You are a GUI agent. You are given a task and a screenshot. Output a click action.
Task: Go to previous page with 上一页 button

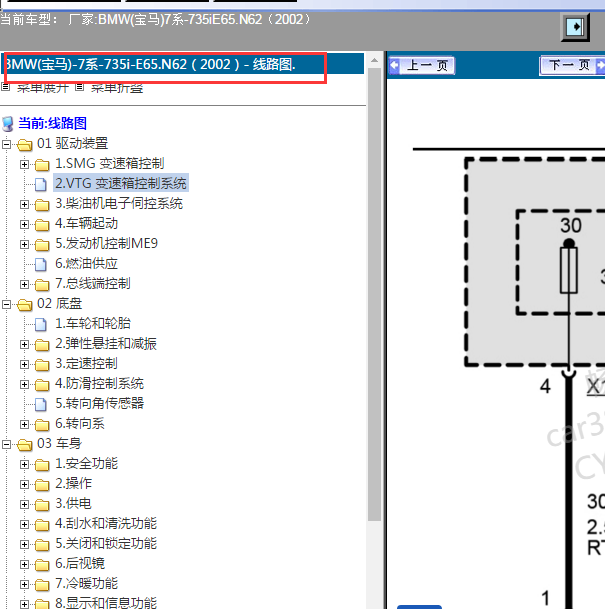tap(422, 65)
